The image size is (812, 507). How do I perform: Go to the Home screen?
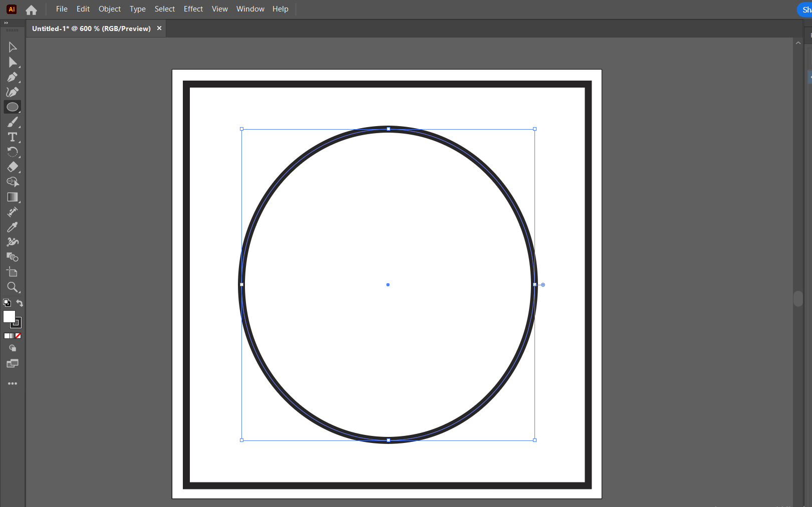pos(31,10)
